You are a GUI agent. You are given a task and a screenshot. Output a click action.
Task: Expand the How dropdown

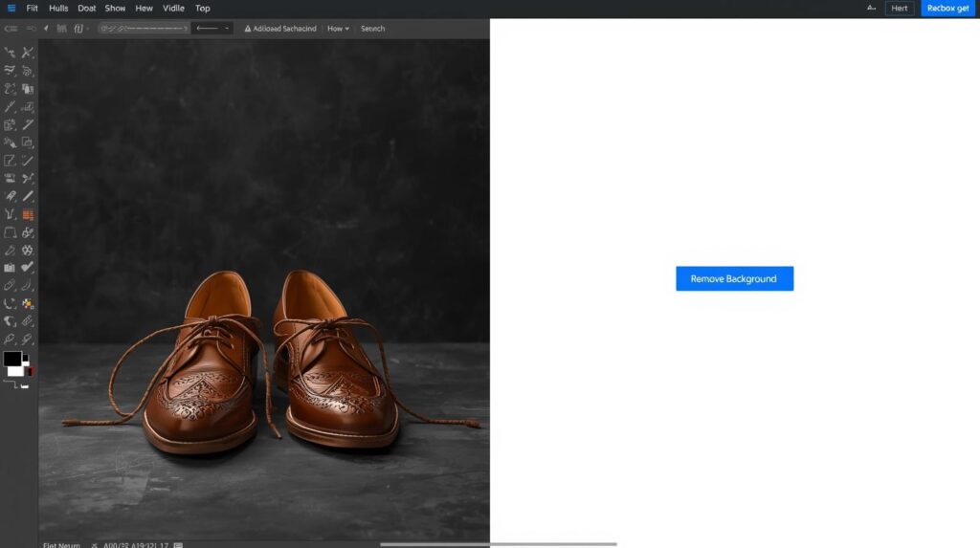coord(338,29)
